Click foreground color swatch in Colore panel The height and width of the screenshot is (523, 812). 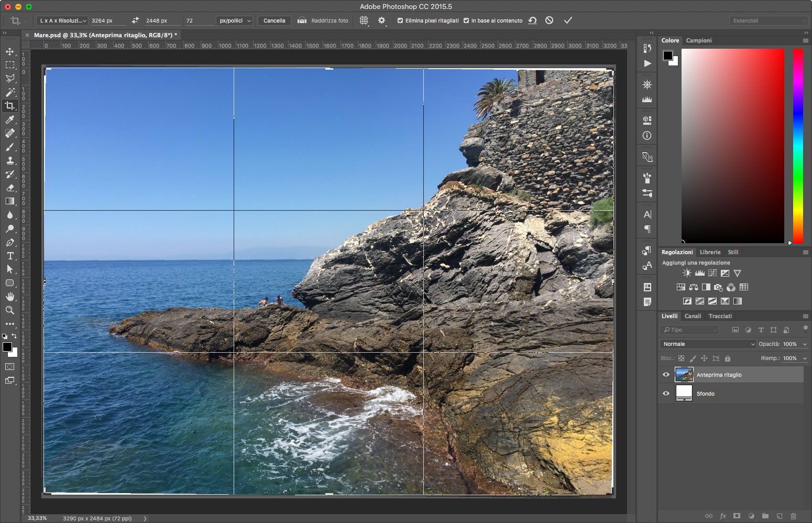(667, 56)
